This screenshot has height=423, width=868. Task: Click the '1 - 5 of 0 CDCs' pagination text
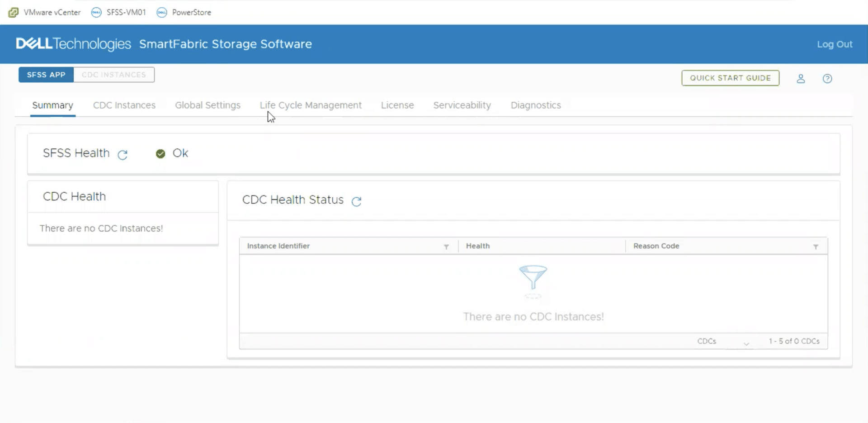click(x=794, y=341)
